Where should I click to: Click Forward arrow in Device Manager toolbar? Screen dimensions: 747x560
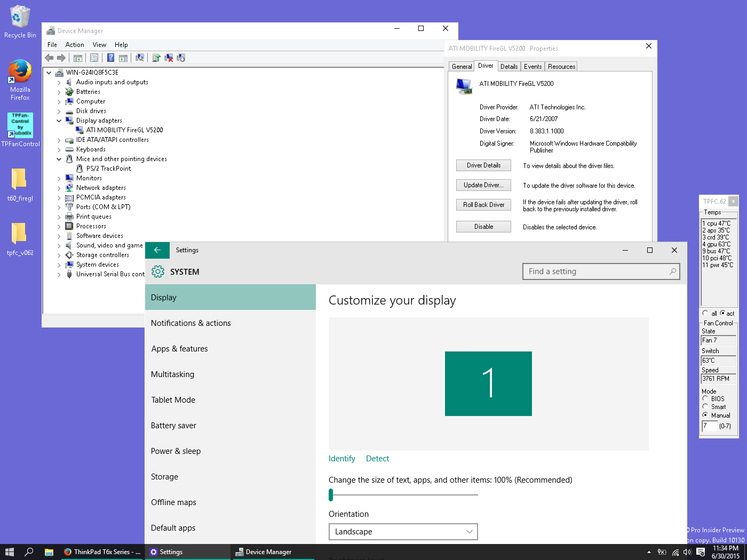pos(61,58)
